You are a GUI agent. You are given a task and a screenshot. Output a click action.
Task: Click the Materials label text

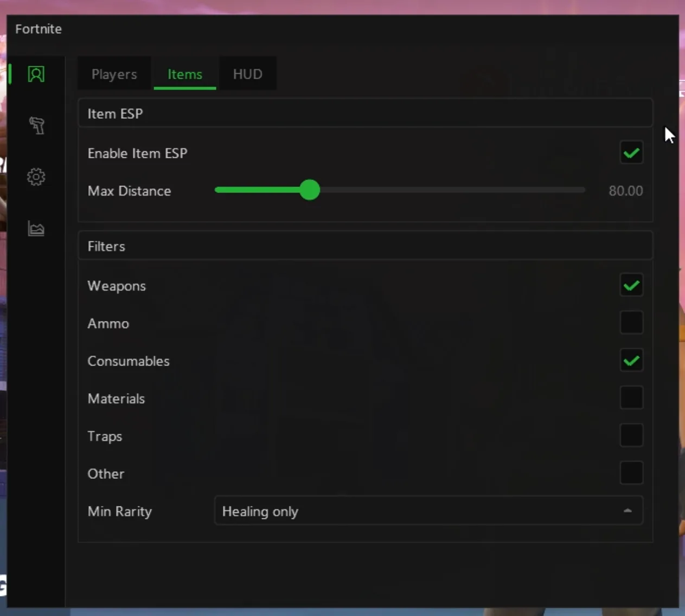(x=116, y=399)
